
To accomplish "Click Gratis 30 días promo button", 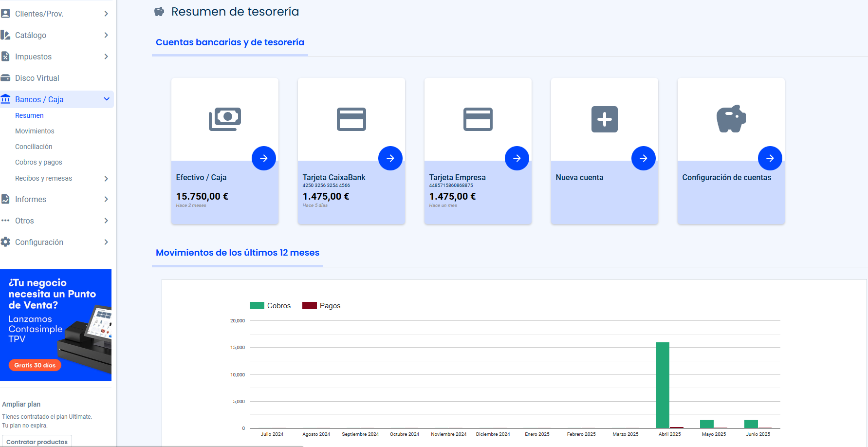I will [x=35, y=365].
